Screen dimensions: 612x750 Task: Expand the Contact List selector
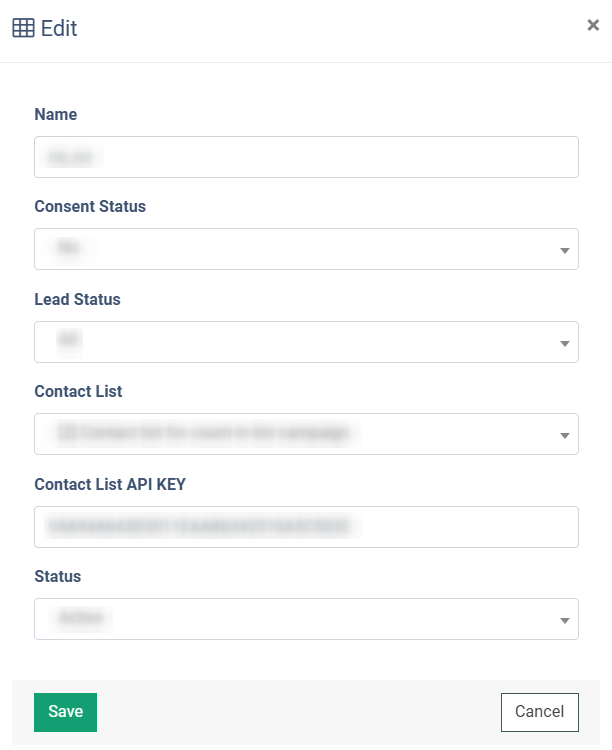point(296,434)
